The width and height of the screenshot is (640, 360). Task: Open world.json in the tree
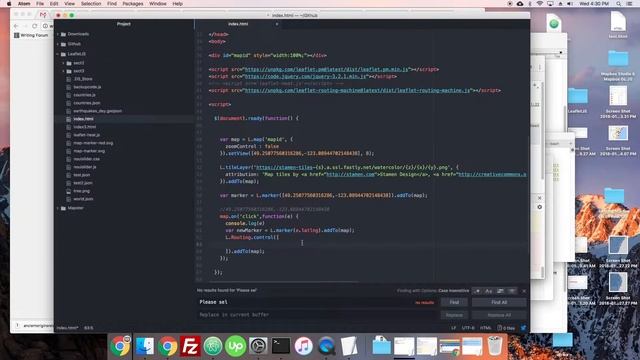83,199
